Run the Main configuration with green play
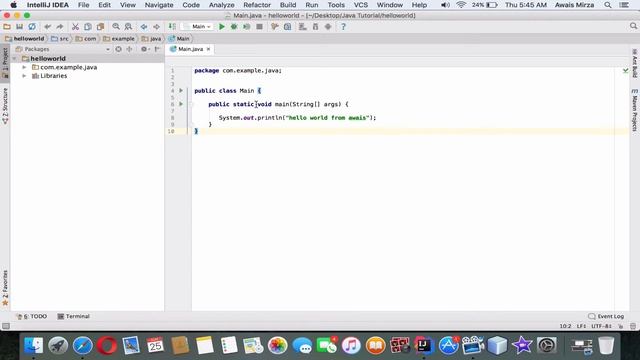This screenshot has height=360, width=640. [x=222, y=27]
